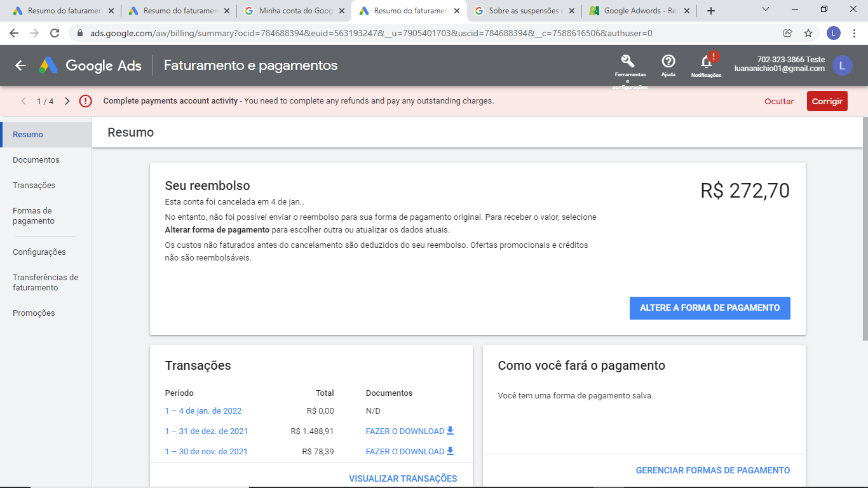This screenshot has height=488, width=868.
Task: Bookmark this page with the star icon
Action: [x=808, y=33]
